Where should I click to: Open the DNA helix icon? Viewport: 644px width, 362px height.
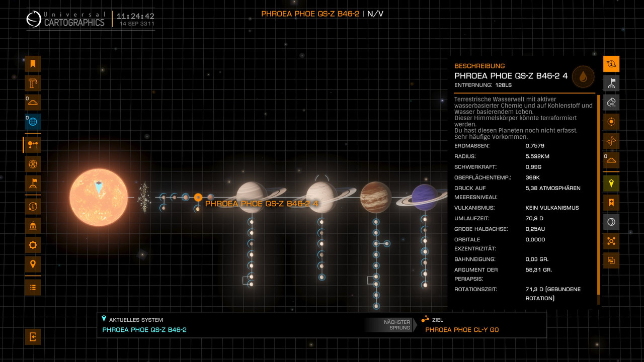click(611, 141)
